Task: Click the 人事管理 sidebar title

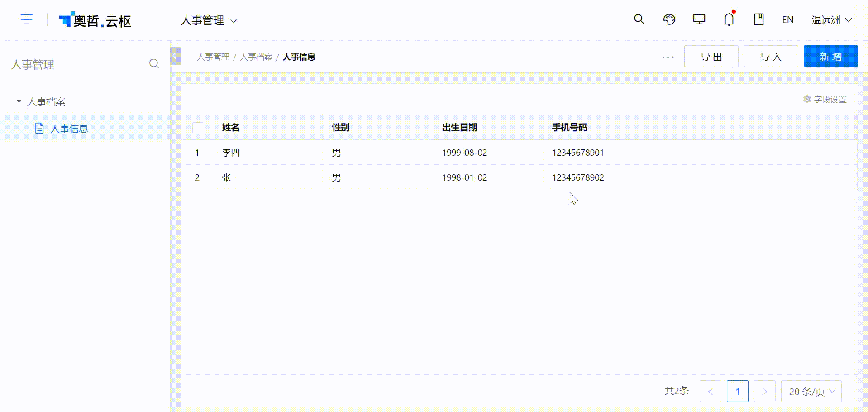Action: pyautogui.click(x=33, y=64)
